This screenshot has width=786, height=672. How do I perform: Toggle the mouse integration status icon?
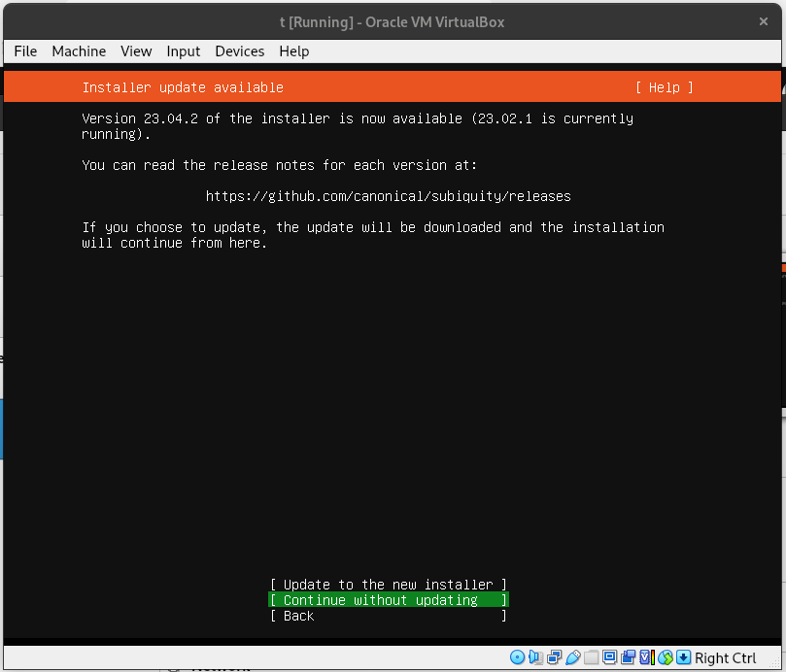(x=665, y=658)
